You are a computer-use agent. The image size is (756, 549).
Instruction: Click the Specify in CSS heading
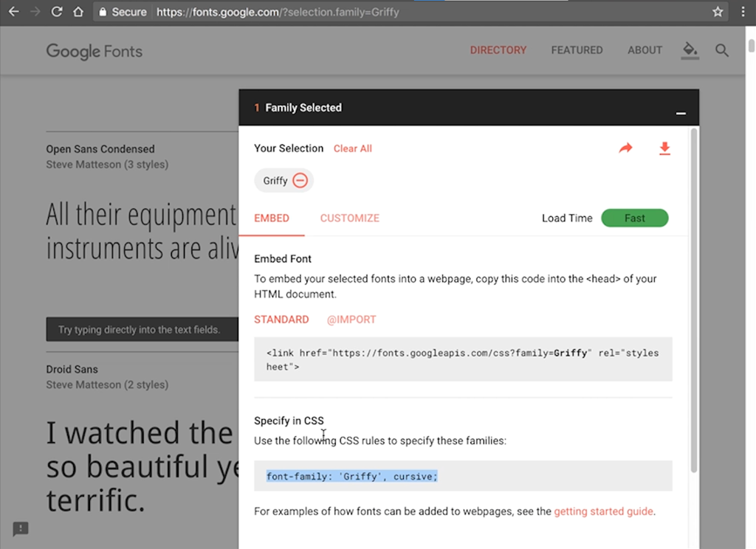coord(289,421)
